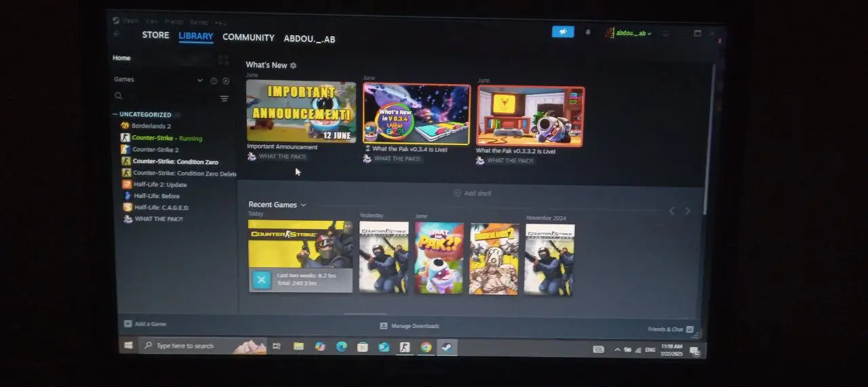Switch to the LIBRARY tab
Viewport: 868px width, 387px height.
coord(196,37)
